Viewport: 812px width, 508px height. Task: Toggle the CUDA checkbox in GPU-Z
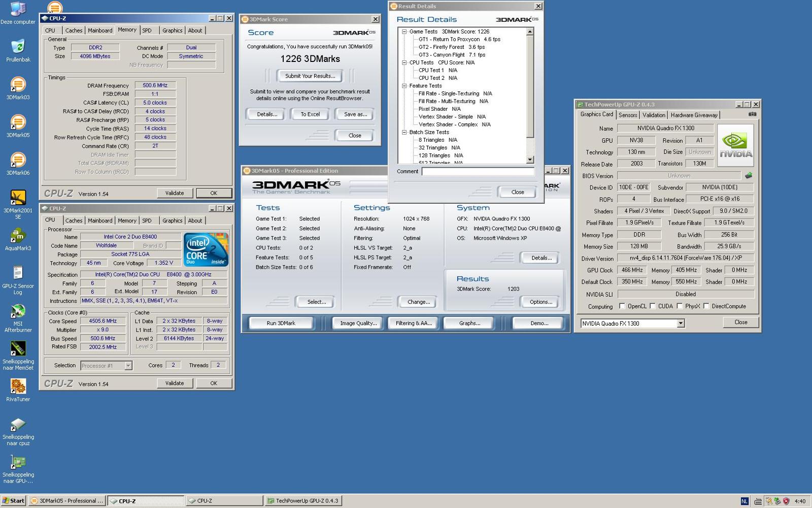click(x=653, y=306)
